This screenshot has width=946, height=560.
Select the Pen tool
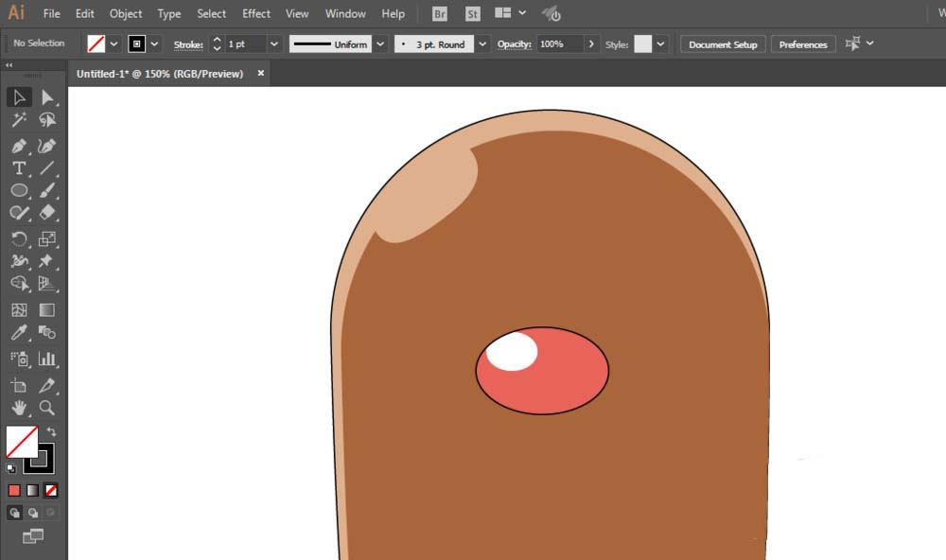tap(19, 146)
